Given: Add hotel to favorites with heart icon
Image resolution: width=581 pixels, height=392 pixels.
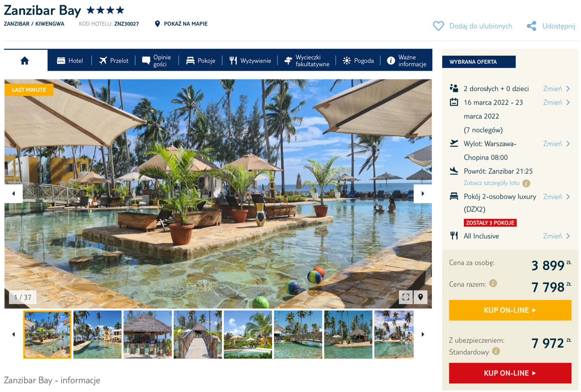Looking at the screenshot, I should [438, 26].
